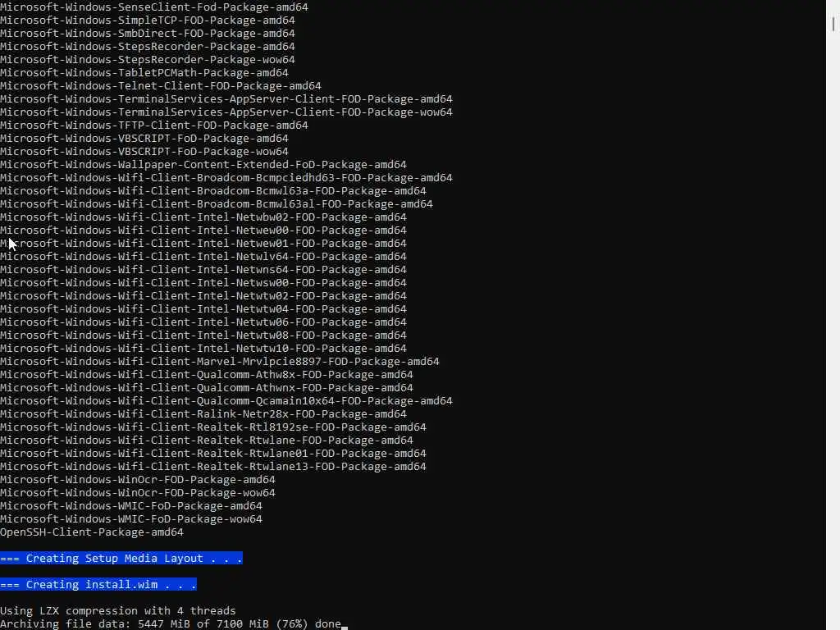Viewport: 840px width, 630px height.
Task: Click Wifi-Client-Intel-Netwtw08 package line
Action: [203, 336]
